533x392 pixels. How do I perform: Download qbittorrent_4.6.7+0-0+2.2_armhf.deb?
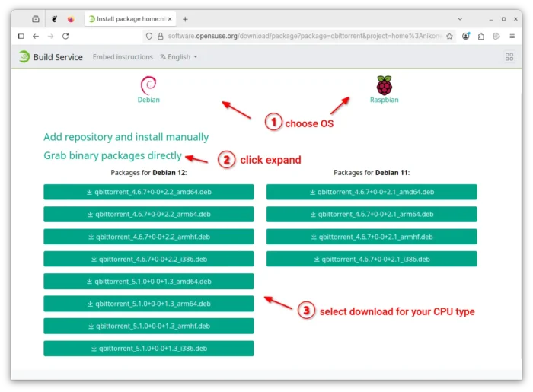(148, 237)
